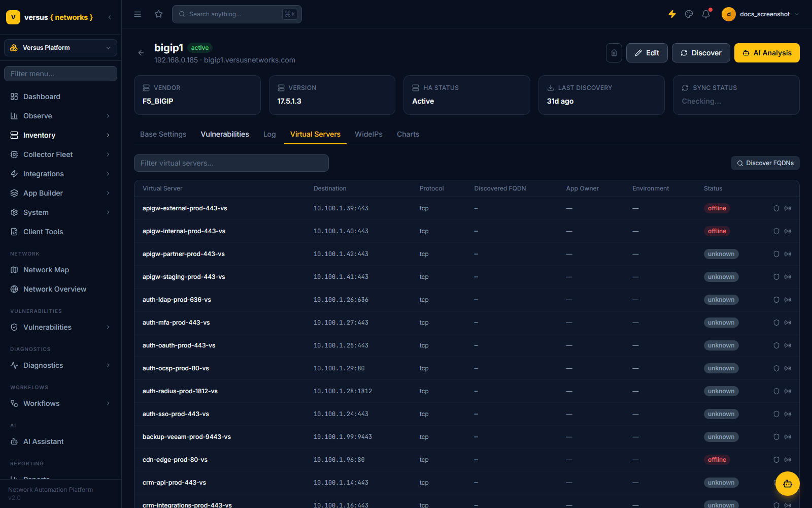Expand the App Builder menu
The image size is (812, 508).
tap(60, 193)
